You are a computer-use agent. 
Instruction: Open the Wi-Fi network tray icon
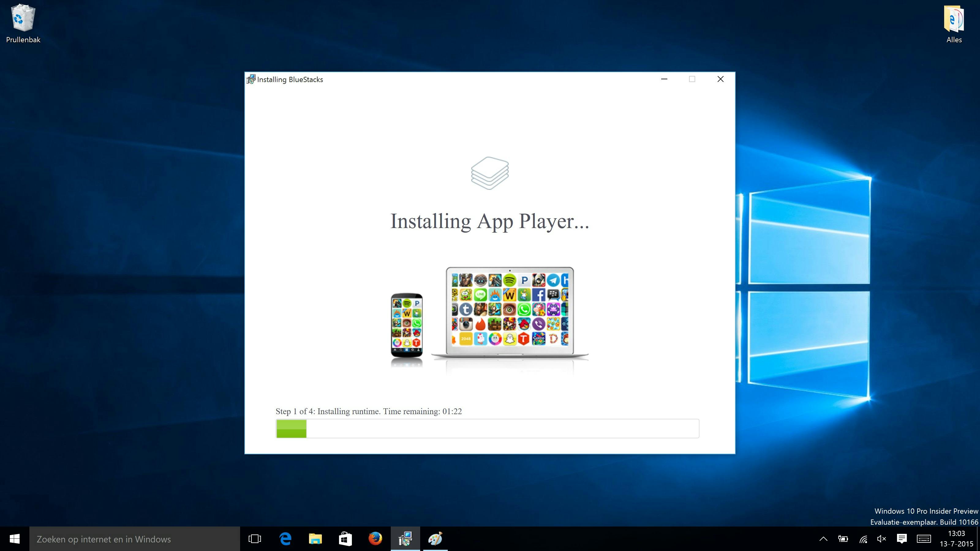coord(863,539)
